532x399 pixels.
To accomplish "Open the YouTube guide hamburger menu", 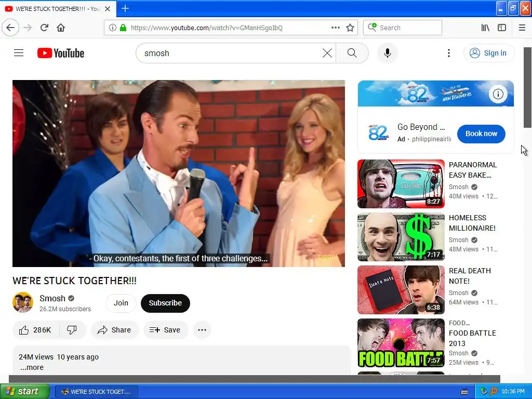I will tap(19, 53).
